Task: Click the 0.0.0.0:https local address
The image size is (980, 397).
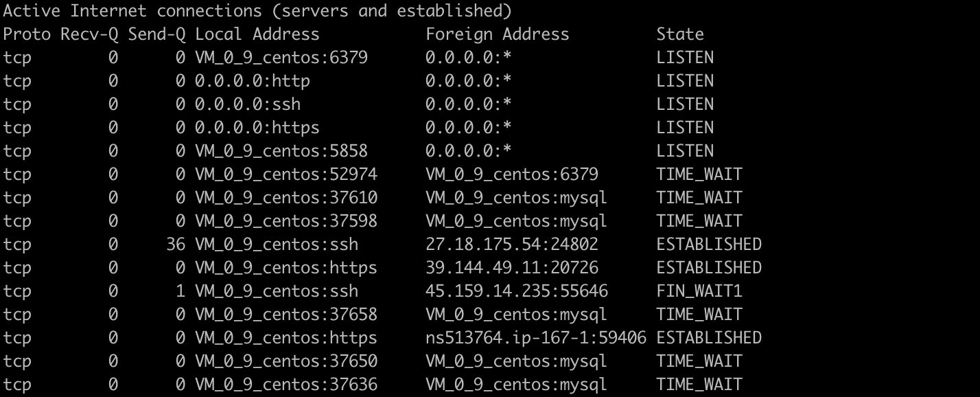Action: (257, 128)
